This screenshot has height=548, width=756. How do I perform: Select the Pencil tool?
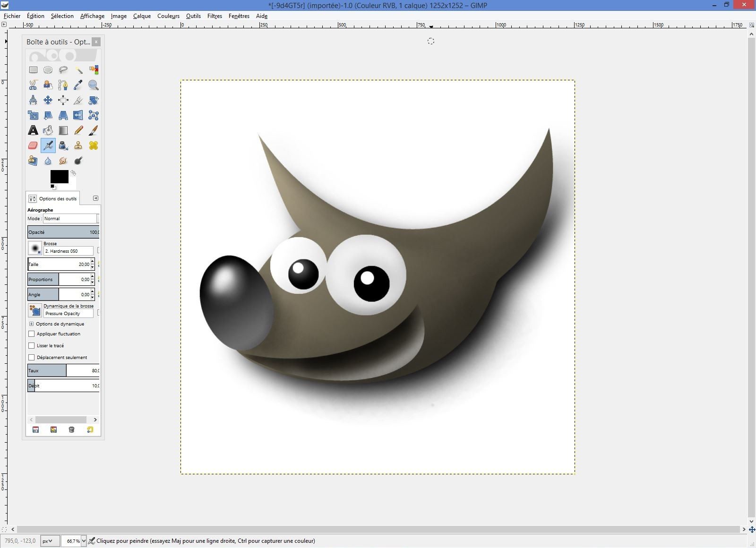tap(78, 130)
